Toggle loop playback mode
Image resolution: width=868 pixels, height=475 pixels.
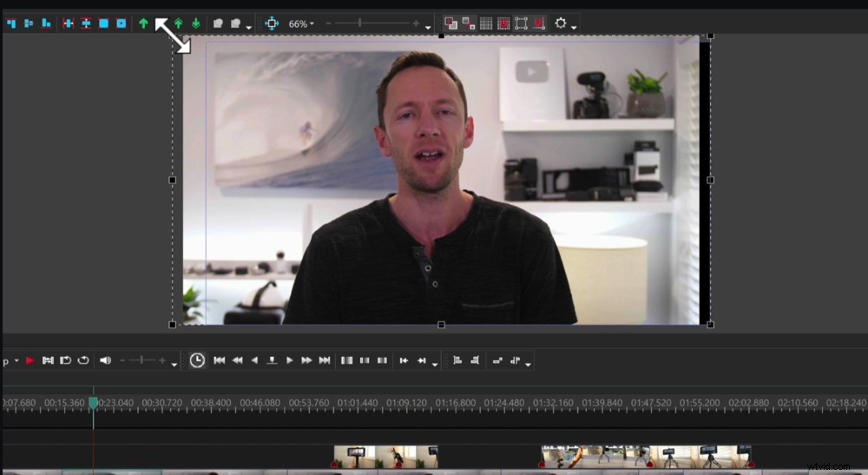pos(65,360)
